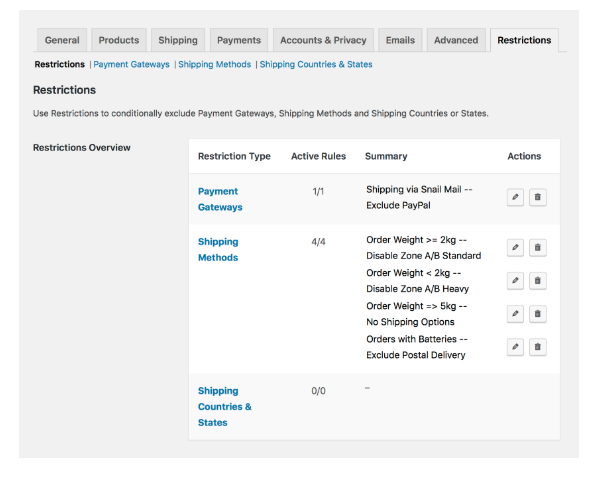Edit the 'Exclude Postal Delivery' rule
Image resolution: width=596 pixels, height=478 pixels.
[515, 347]
